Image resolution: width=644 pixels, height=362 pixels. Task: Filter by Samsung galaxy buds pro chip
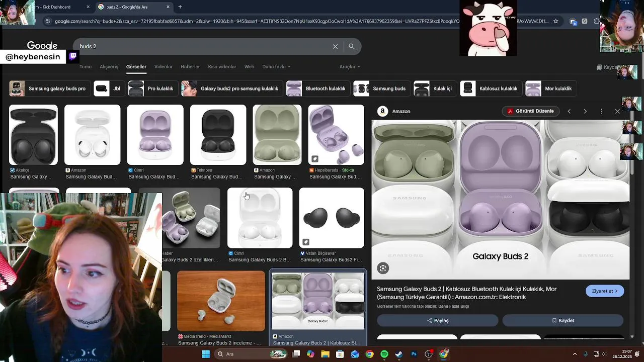tap(50, 88)
